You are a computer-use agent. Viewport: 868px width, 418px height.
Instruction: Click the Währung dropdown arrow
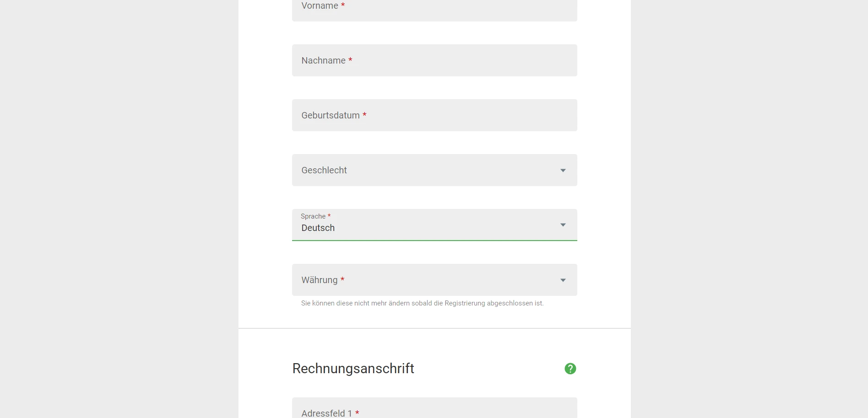click(563, 280)
